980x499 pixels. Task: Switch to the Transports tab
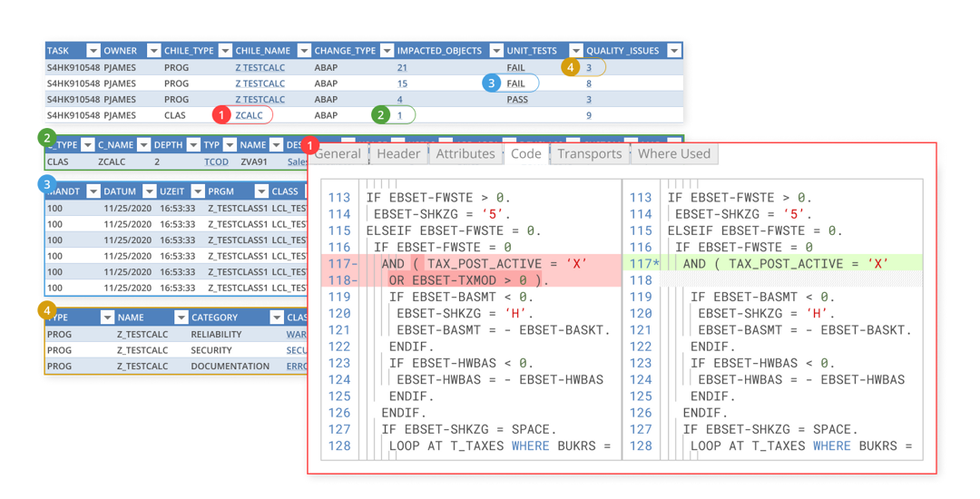pos(590,154)
